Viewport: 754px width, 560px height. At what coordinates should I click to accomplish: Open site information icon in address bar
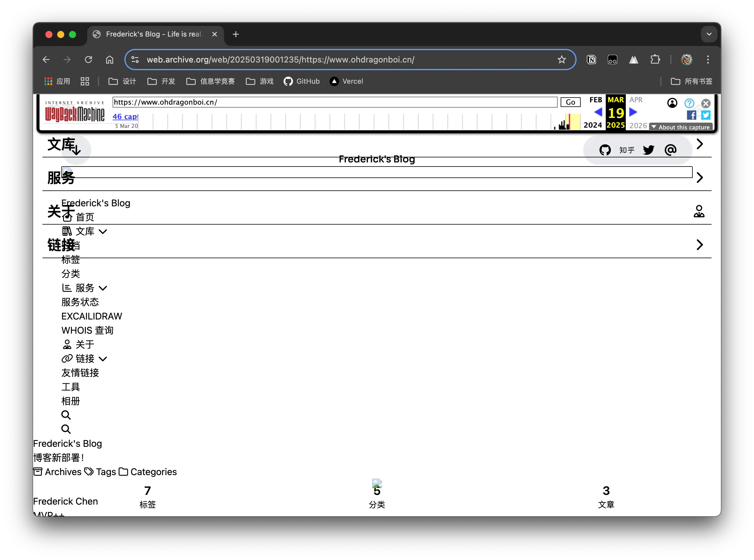coord(135,60)
